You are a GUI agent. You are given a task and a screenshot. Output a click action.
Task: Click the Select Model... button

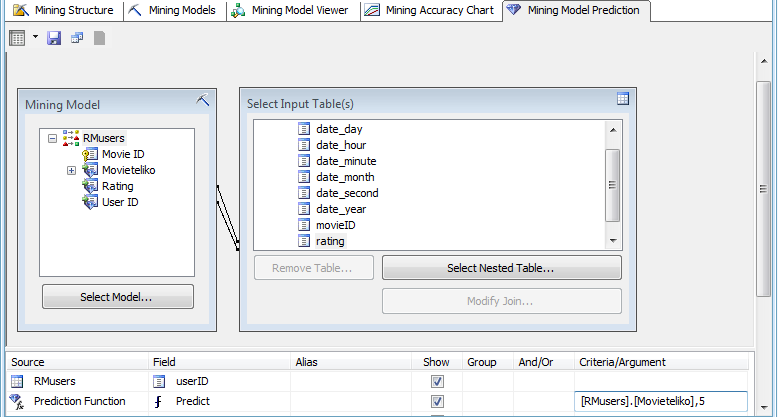pyautogui.click(x=118, y=297)
